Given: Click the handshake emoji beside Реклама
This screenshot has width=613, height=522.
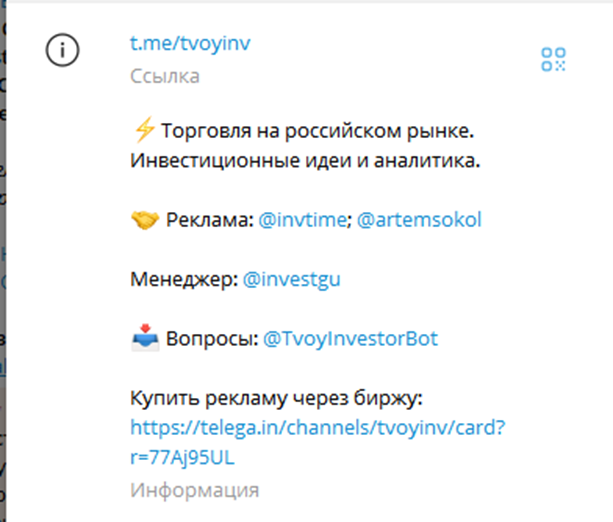Looking at the screenshot, I should [x=145, y=220].
